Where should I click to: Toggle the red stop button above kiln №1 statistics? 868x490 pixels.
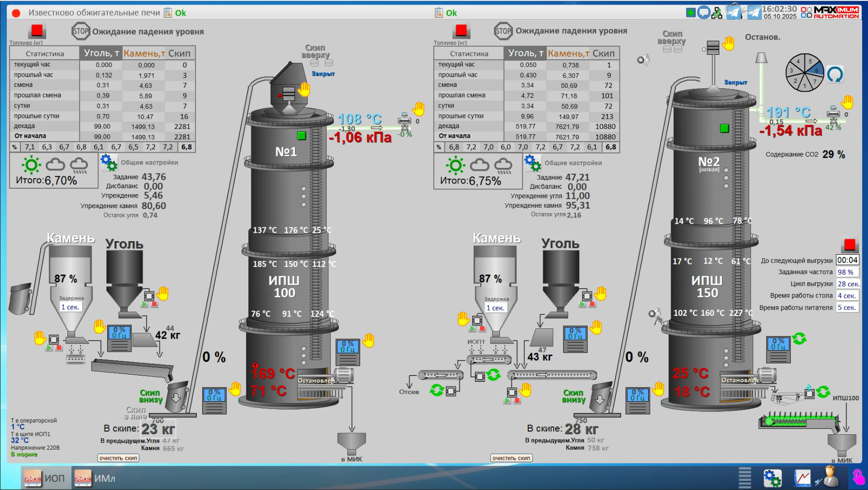(37, 31)
